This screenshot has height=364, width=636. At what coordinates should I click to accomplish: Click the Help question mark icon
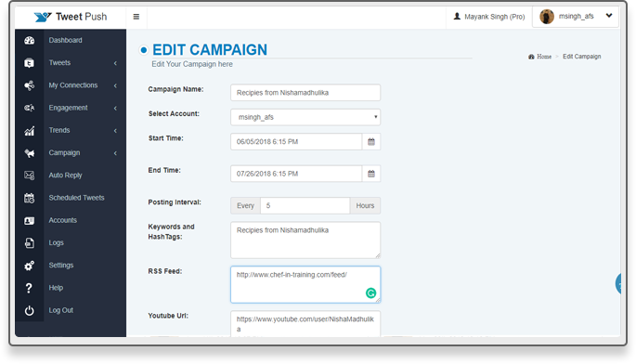(29, 288)
